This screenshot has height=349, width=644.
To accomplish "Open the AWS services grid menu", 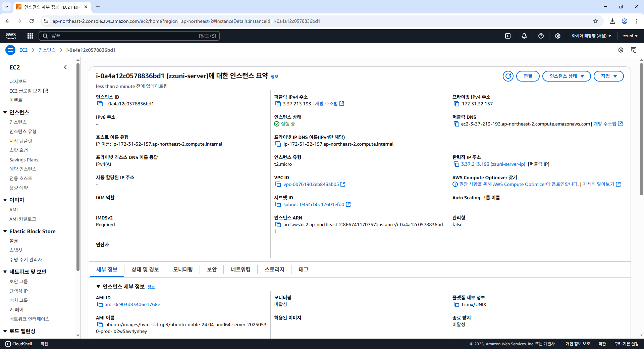I will [30, 36].
